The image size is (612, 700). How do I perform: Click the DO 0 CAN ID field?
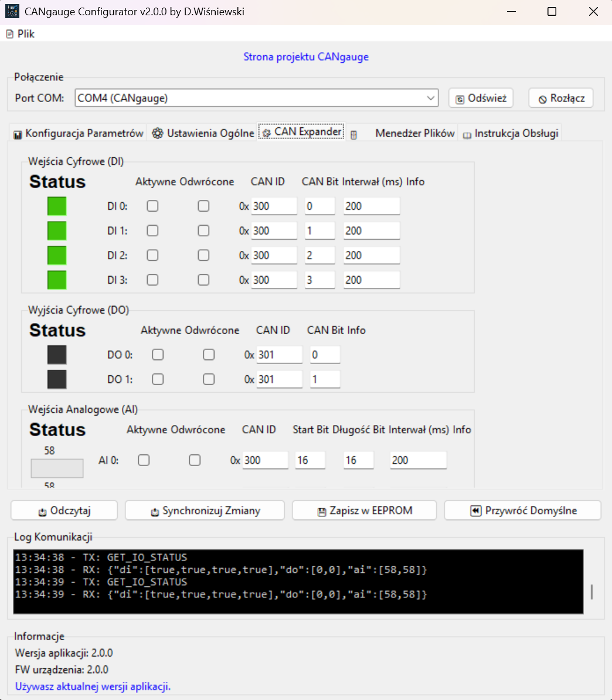click(x=280, y=355)
